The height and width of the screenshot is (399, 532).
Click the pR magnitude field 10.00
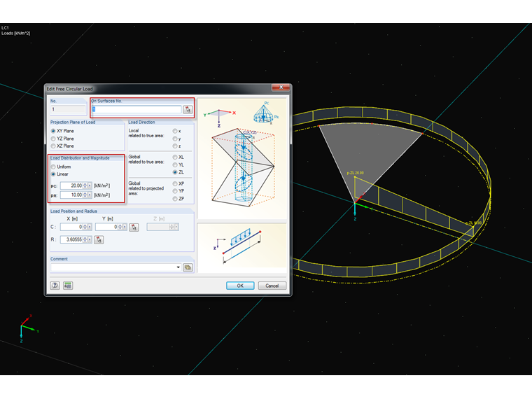tap(71, 195)
